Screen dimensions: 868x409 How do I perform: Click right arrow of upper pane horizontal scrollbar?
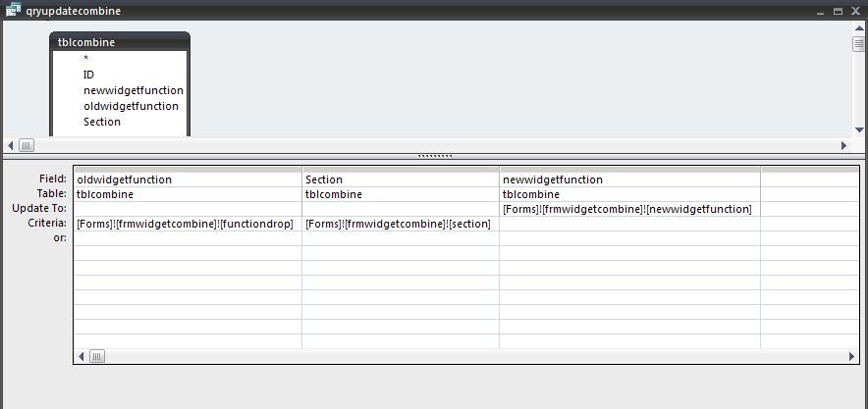843,145
